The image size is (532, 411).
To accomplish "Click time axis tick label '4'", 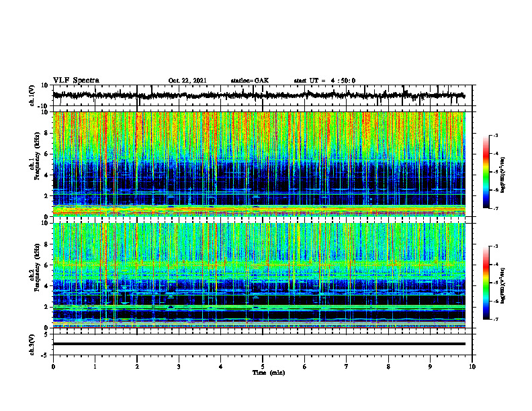I will [220, 367].
